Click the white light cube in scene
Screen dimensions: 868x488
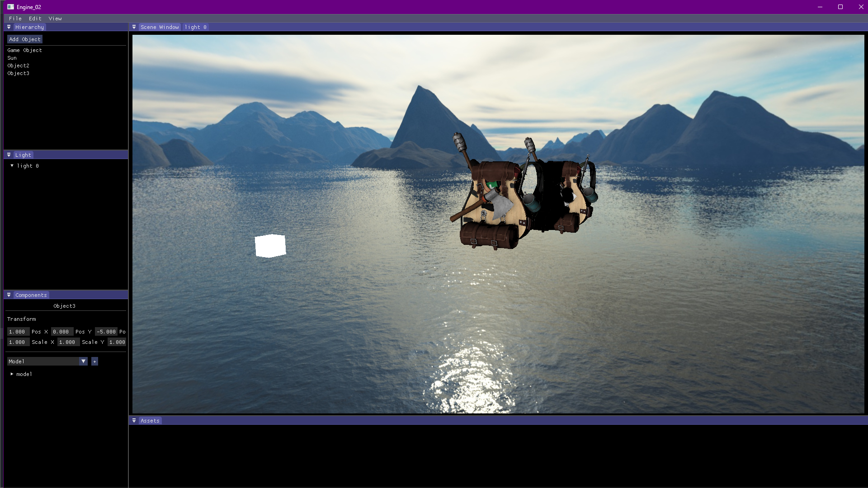coord(270,246)
